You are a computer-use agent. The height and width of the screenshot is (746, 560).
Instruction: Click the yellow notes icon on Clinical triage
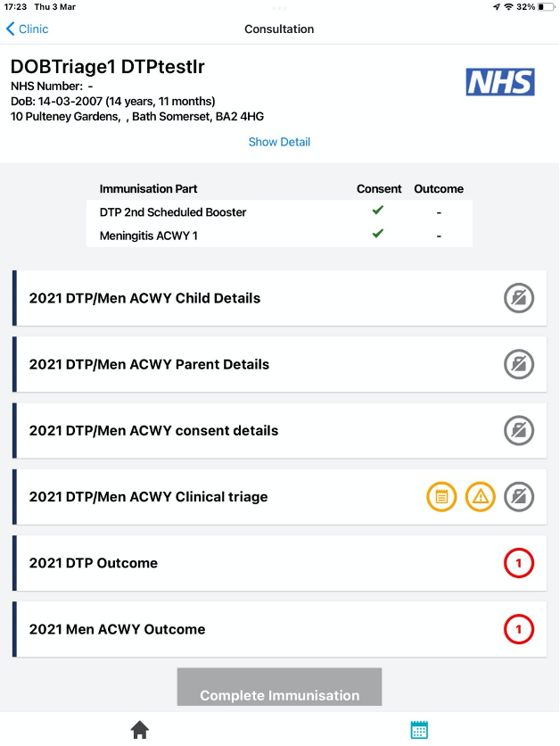click(441, 496)
